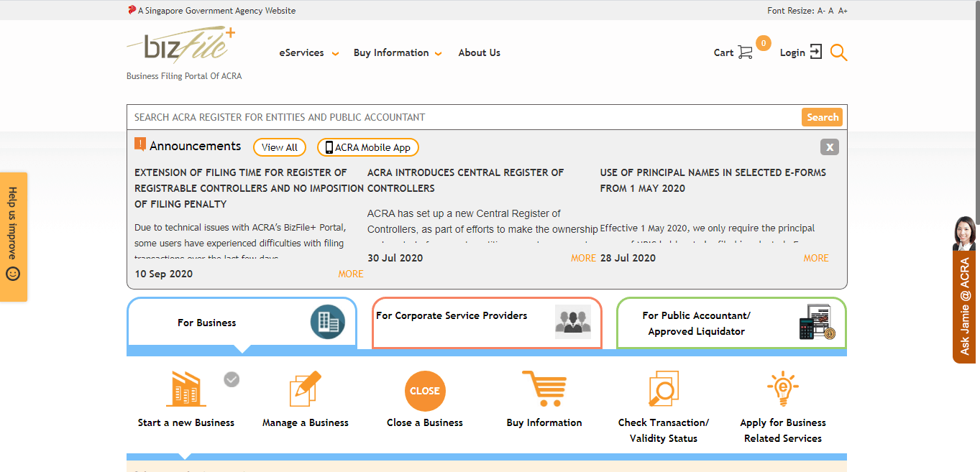Viewport: 980px width, 472px height.
Task: Click the smiley face on Help us improve
Action: coord(13,274)
